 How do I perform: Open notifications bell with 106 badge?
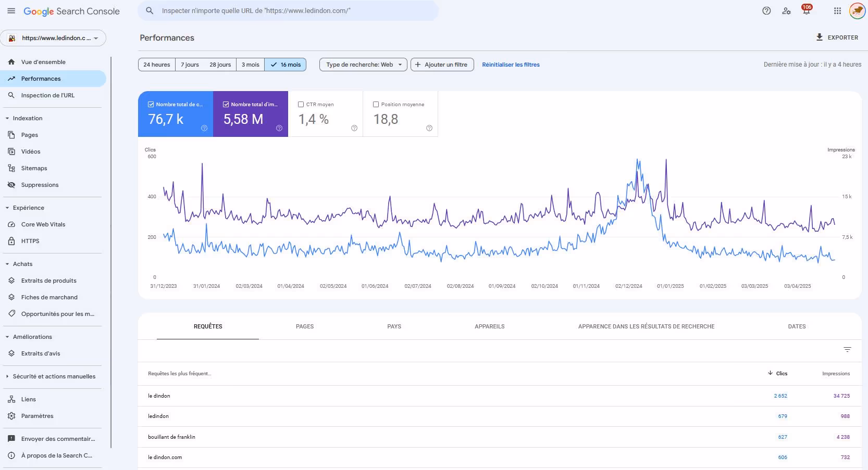click(807, 10)
